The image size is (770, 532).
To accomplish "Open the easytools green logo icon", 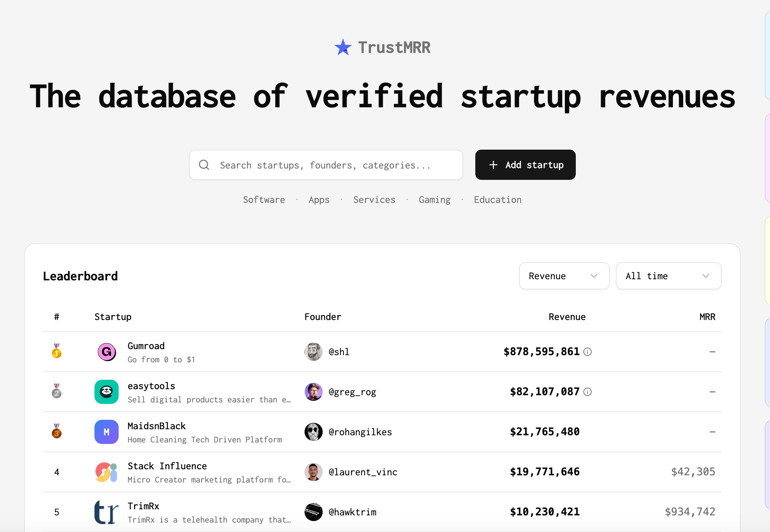I will pyautogui.click(x=107, y=392).
